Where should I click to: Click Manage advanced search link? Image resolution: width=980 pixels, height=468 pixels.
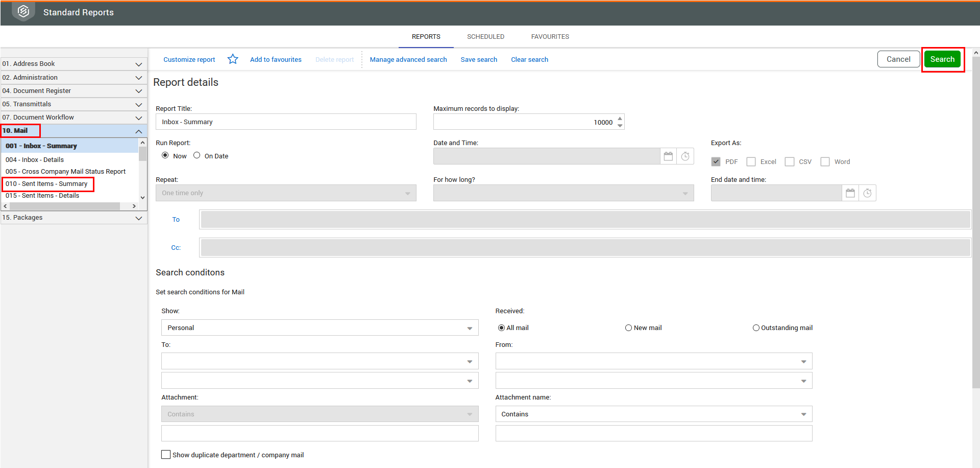click(408, 60)
